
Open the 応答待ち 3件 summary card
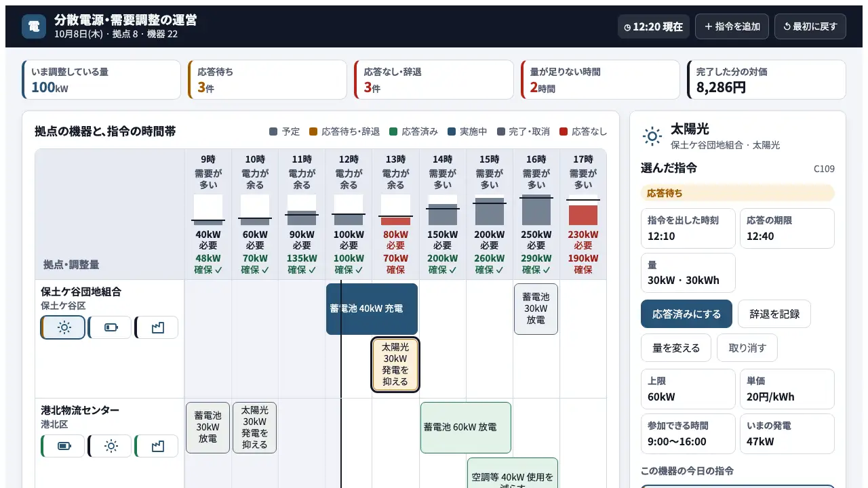268,80
